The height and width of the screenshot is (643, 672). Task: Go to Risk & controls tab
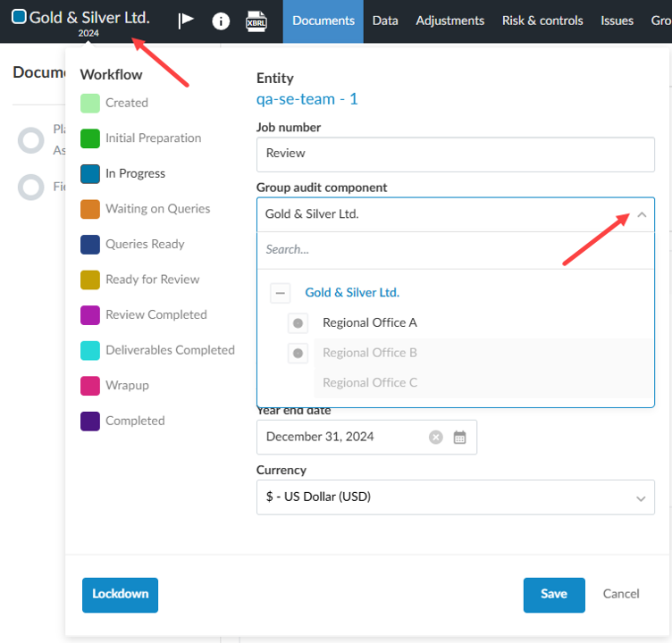click(x=542, y=21)
